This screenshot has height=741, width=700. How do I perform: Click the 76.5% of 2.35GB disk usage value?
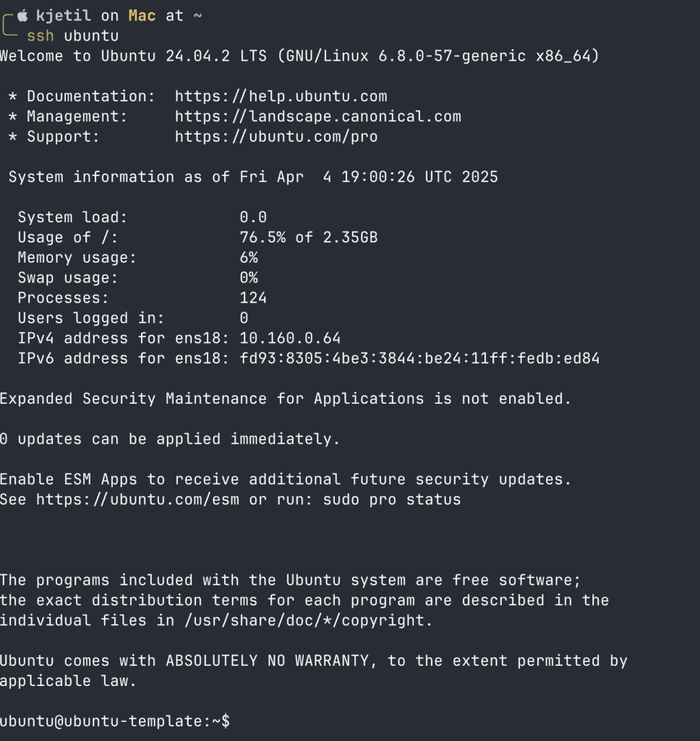[309, 237]
